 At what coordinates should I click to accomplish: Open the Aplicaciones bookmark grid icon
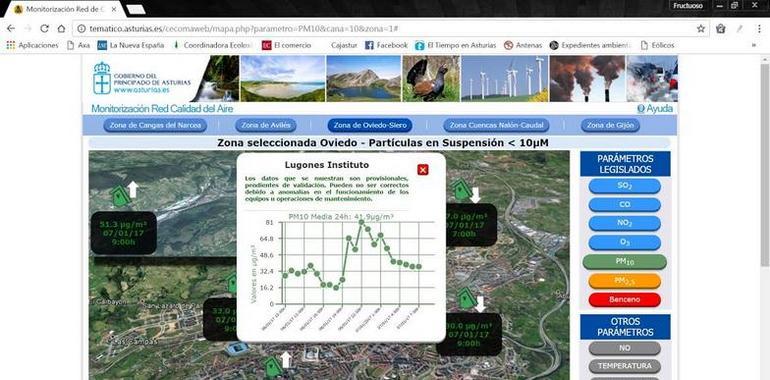[x=11, y=45]
